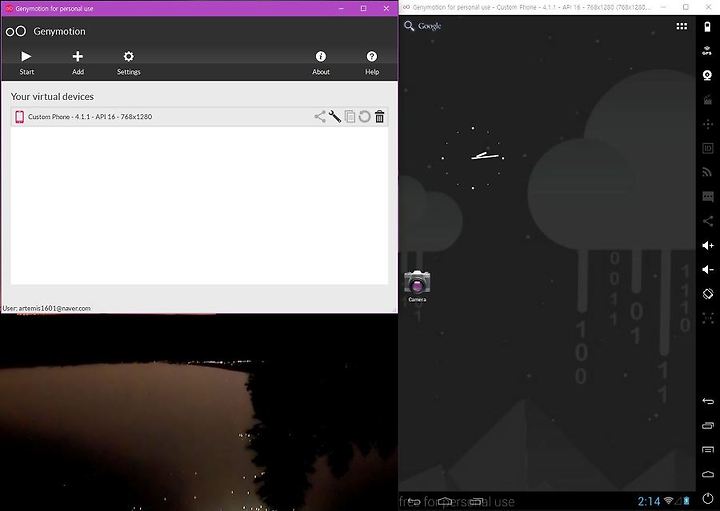Open the Android apps drawer grid
720x511 pixels.
click(682, 27)
